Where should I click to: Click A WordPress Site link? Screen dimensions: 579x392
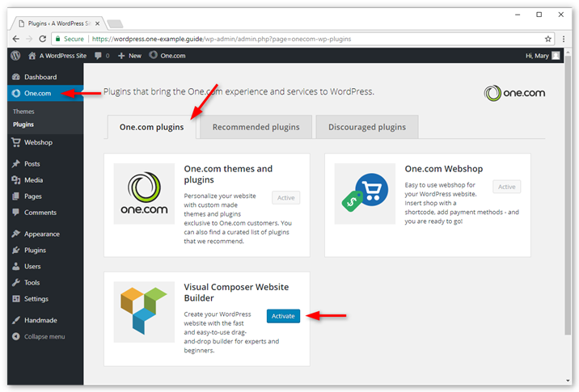point(63,56)
